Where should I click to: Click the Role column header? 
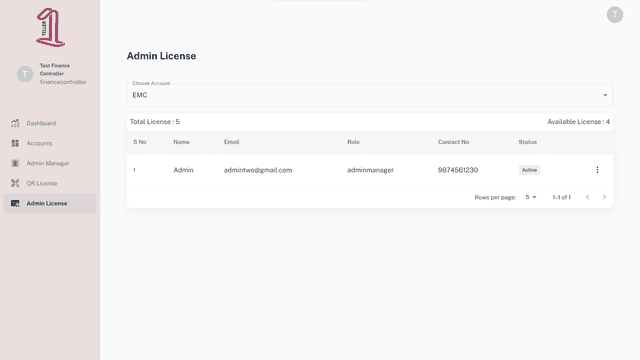[x=353, y=142]
